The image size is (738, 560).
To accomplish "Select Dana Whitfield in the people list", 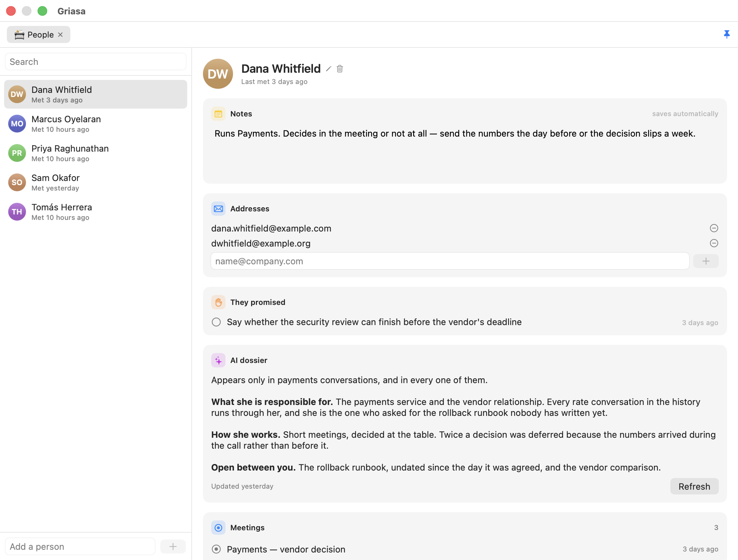I will [96, 94].
